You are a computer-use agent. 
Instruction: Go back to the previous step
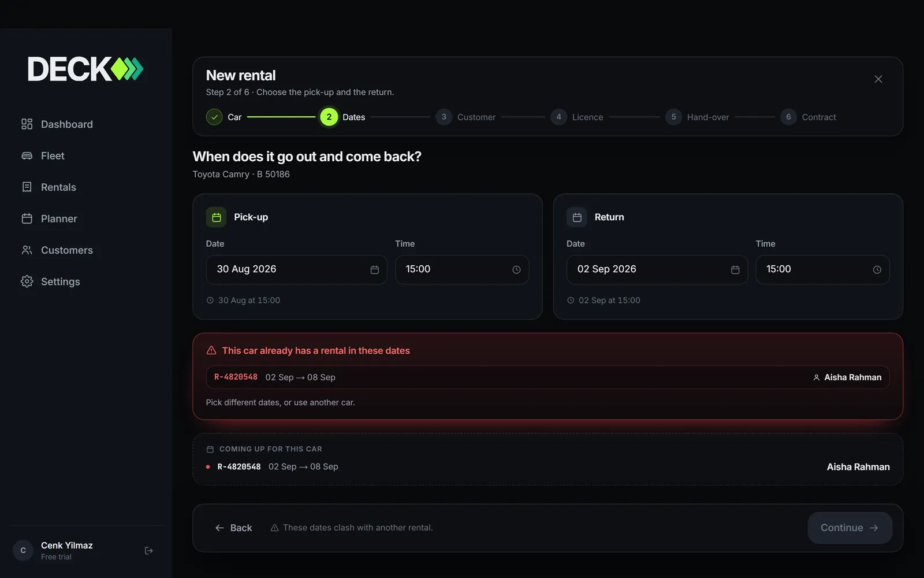click(233, 528)
